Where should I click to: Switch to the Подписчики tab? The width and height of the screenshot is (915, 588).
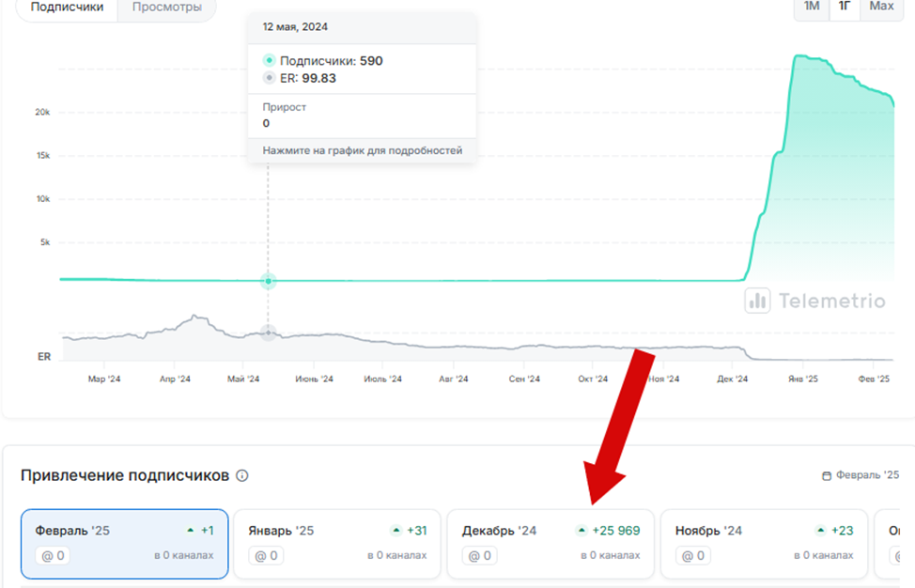(67, 8)
